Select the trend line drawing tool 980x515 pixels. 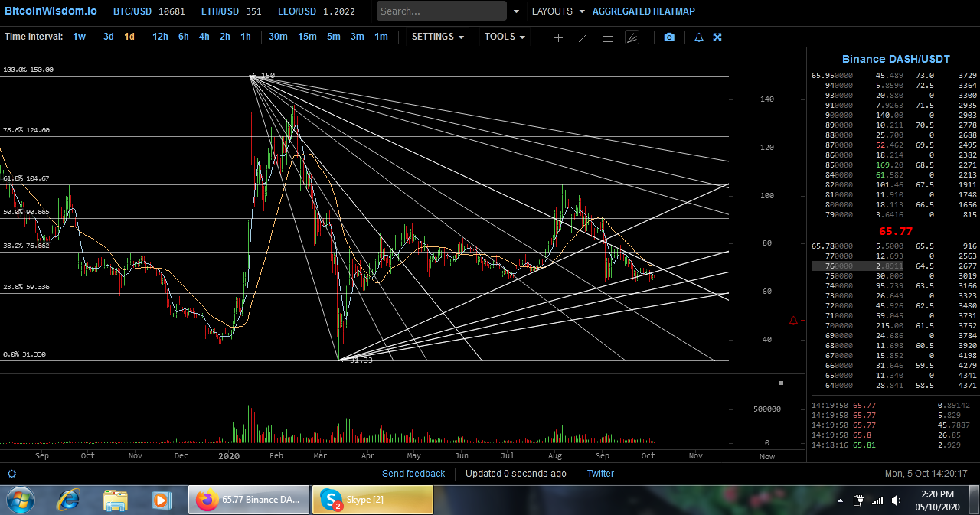click(x=583, y=37)
